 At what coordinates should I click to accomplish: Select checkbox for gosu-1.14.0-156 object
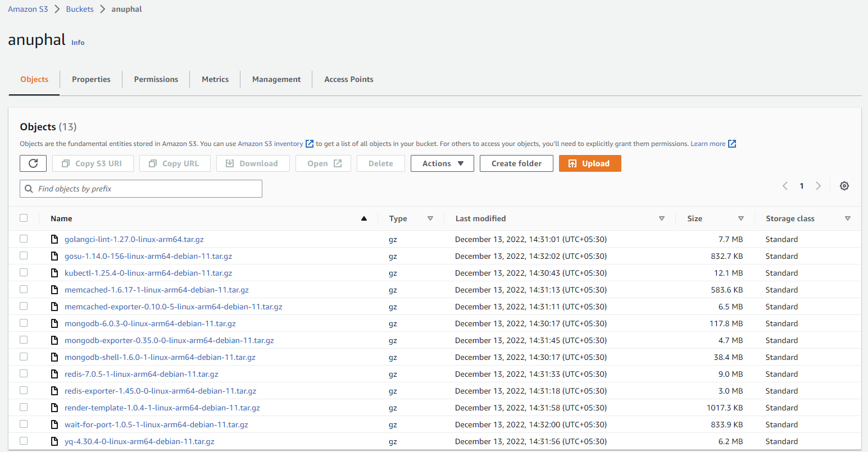coord(24,255)
